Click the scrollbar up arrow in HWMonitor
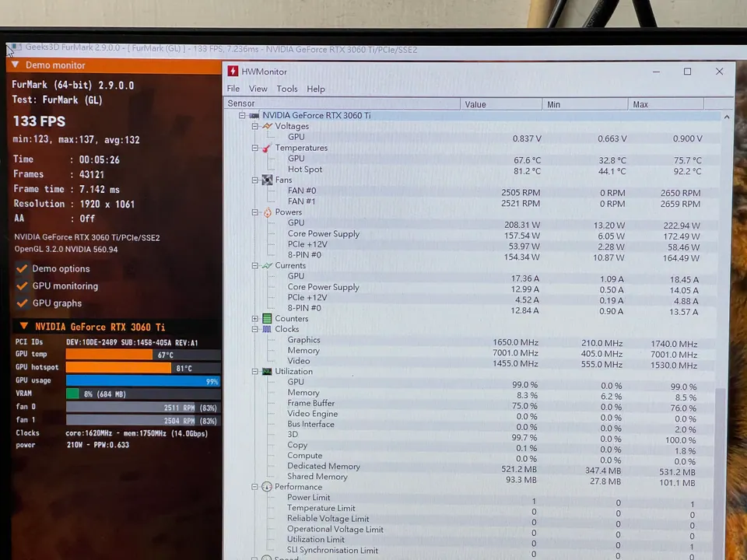 pos(727,117)
